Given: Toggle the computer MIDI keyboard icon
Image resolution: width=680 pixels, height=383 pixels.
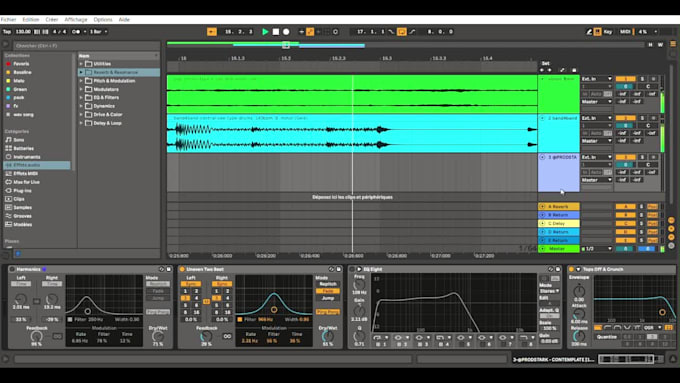Looking at the screenshot, I should [598, 32].
